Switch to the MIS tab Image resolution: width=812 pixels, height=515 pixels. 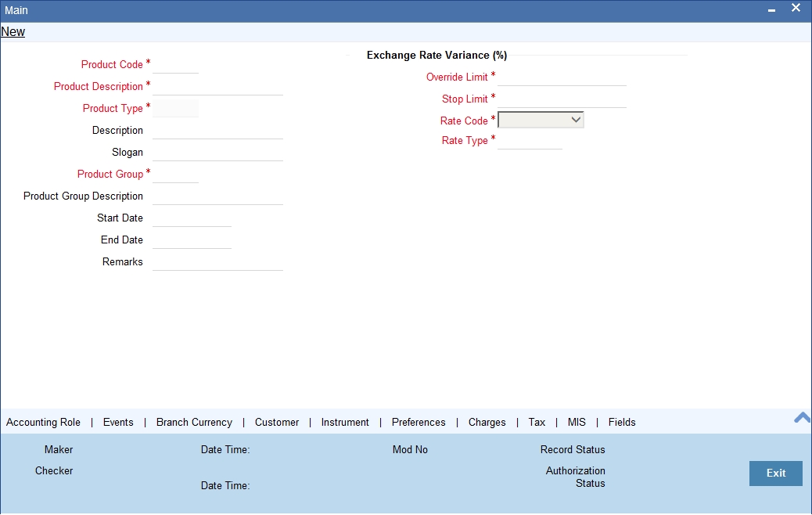[577, 422]
